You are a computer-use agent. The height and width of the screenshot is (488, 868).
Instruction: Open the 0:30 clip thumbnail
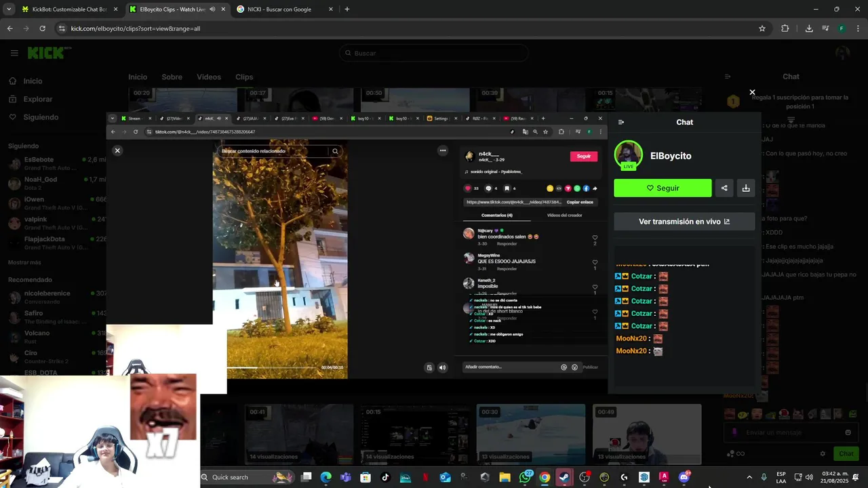pos(531,434)
